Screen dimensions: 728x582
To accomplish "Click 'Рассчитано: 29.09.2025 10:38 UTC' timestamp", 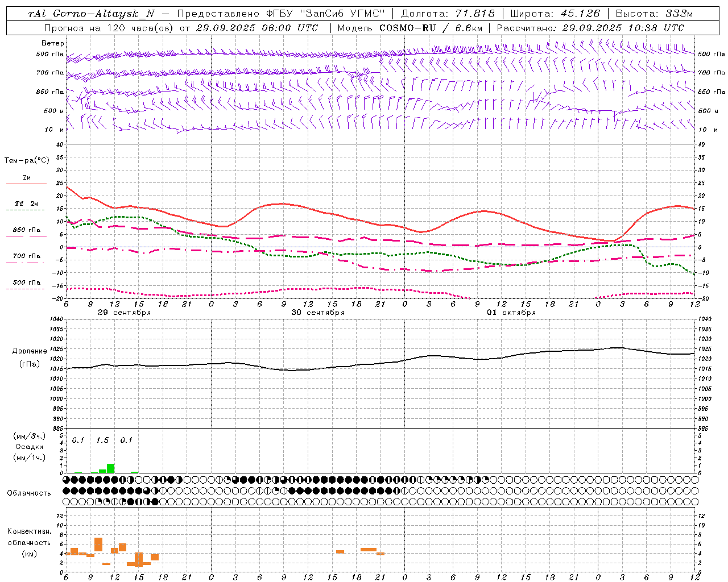I will (590, 28).
